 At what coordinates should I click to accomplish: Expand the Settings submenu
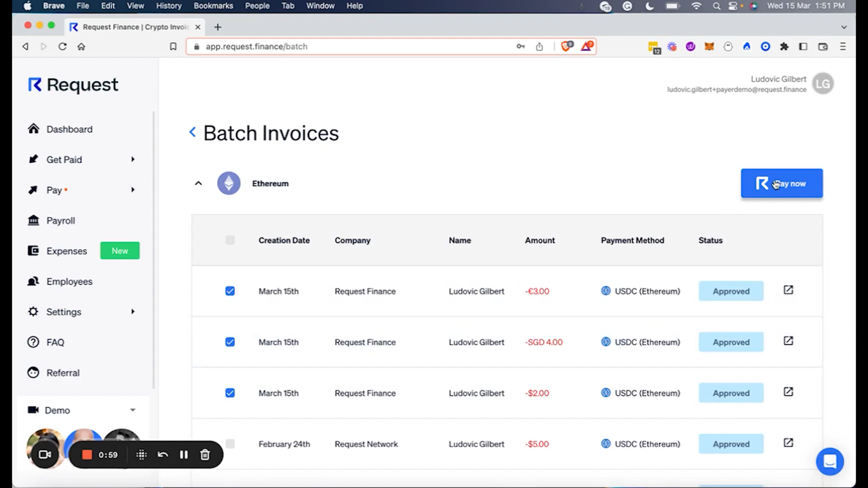point(133,312)
